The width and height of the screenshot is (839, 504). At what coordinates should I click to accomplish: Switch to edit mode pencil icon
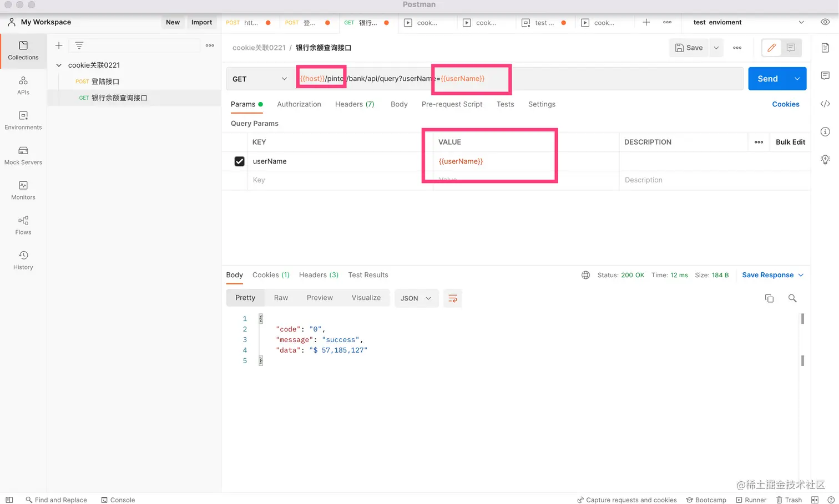771,48
